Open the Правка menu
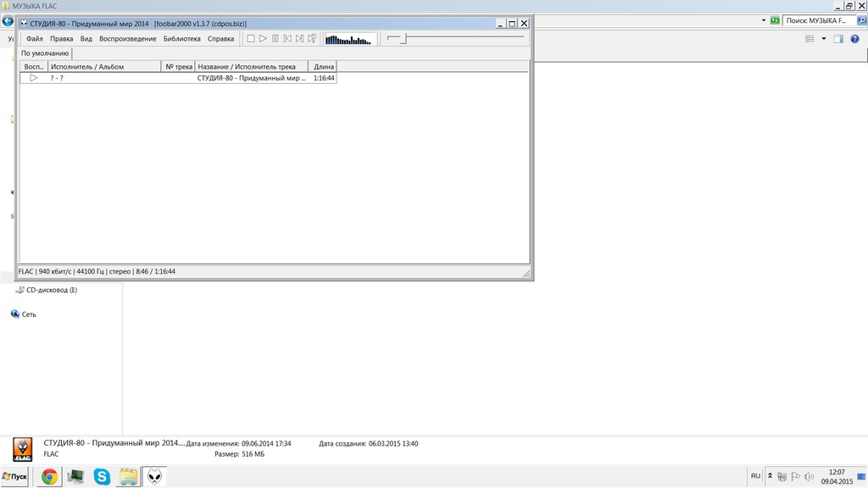Viewport: 868px width, 488px height. (61, 39)
